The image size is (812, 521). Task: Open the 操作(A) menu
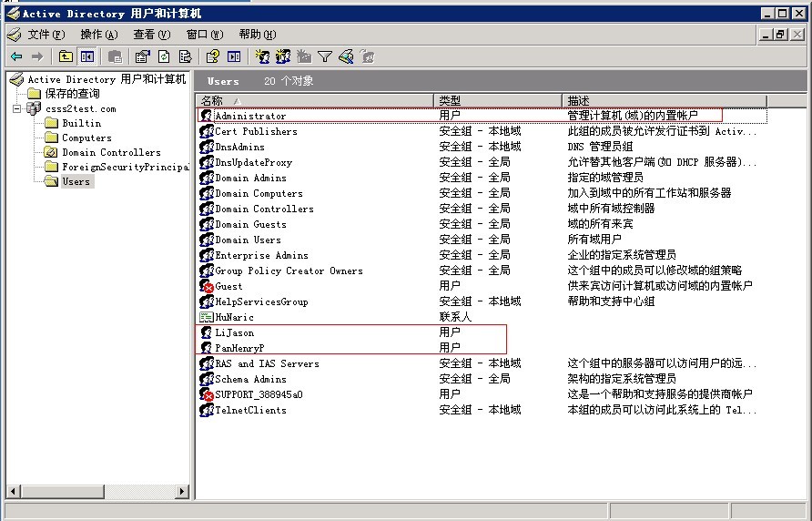tap(99, 35)
